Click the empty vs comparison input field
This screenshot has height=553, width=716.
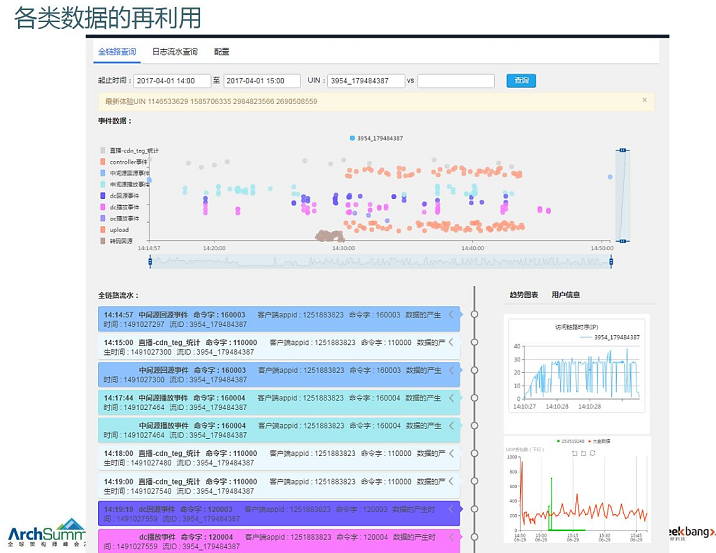[456, 81]
